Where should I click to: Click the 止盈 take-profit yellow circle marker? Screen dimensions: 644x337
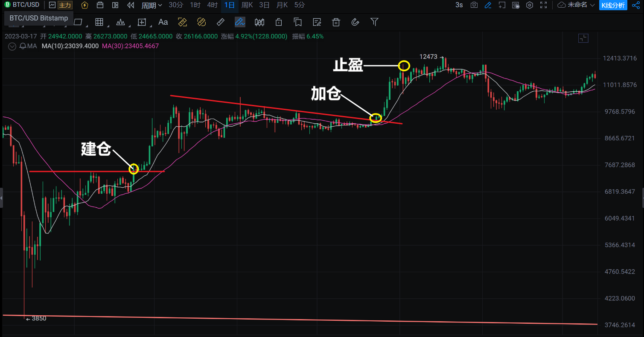[x=404, y=66]
